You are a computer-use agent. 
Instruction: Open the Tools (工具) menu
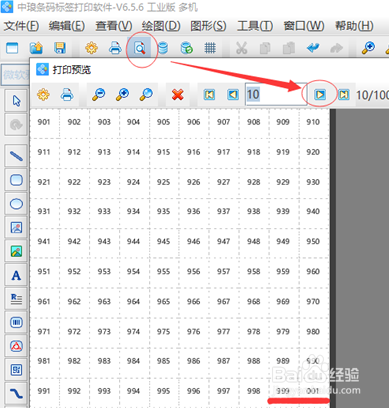tap(255, 26)
